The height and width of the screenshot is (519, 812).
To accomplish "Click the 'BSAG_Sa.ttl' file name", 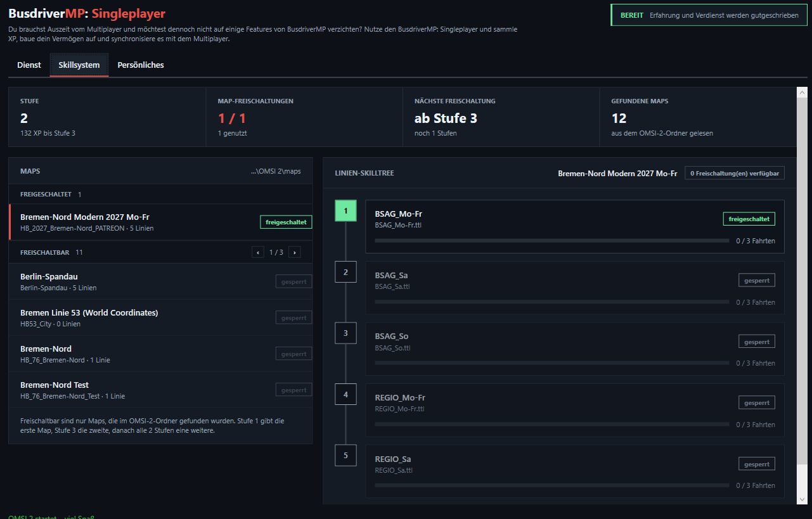I will [x=392, y=286].
